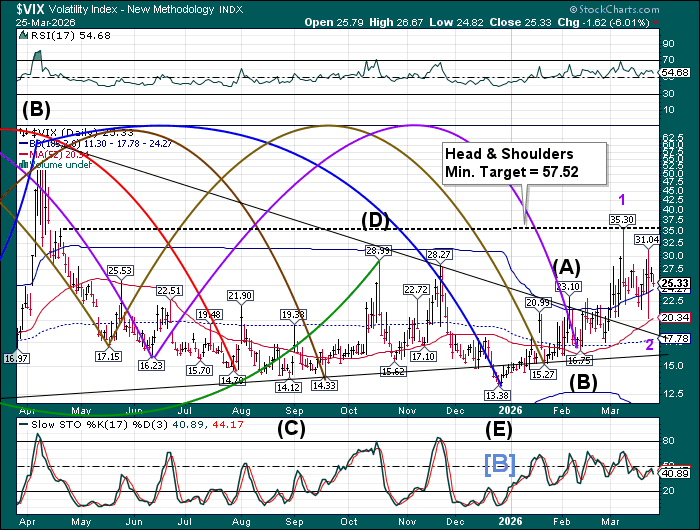This screenshot has width=700, height=530.
Task: Select the Head & Shoulders target annotation box
Action: click(525, 163)
